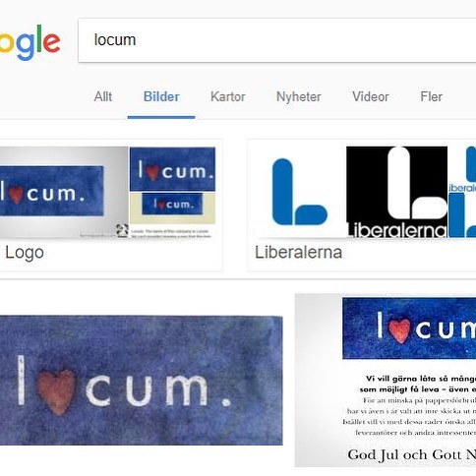Open the small beige-background locum image
Image resolution: width=476 pixels, height=476 pixels.
(172, 208)
